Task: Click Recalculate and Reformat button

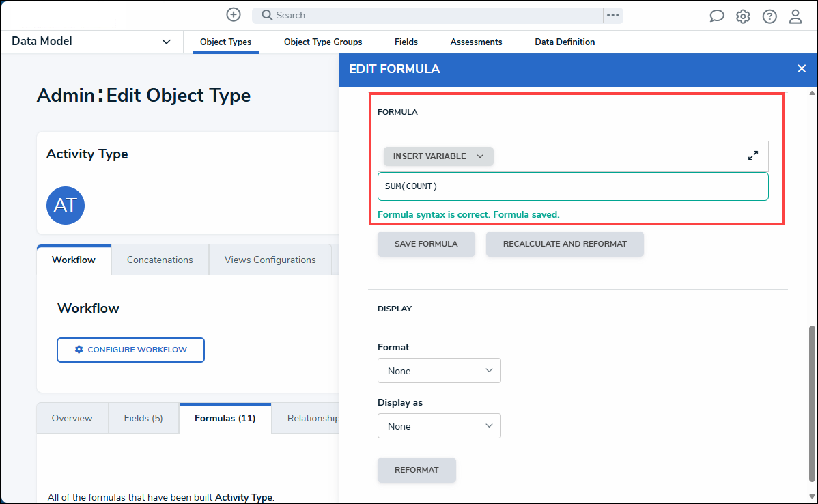Action: 565,244
